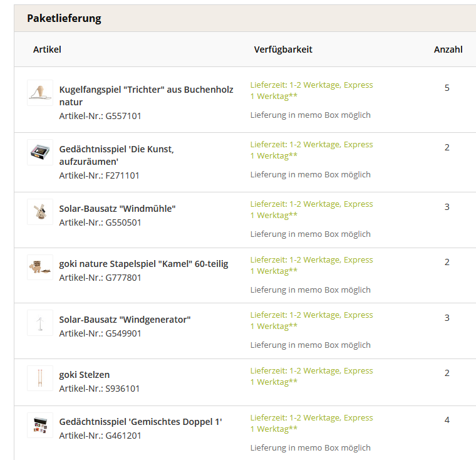Image resolution: width=476 pixels, height=460 pixels.
Task: Open goki nature Stapelspiel "Kamel" 60-teilig link
Action: click(x=143, y=264)
